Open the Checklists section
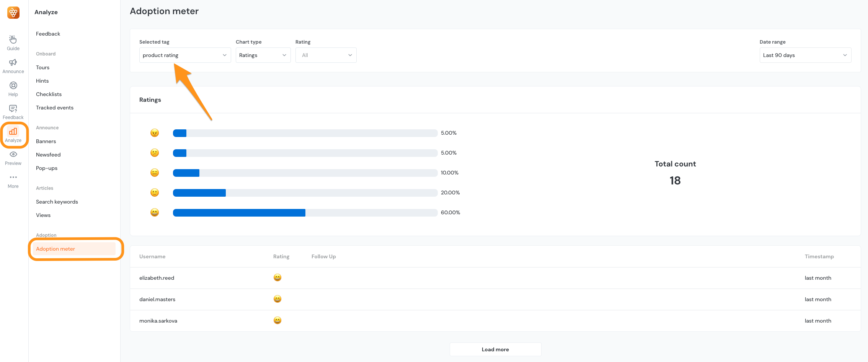Viewport: 868px width, 362px height. click(49, 94)
